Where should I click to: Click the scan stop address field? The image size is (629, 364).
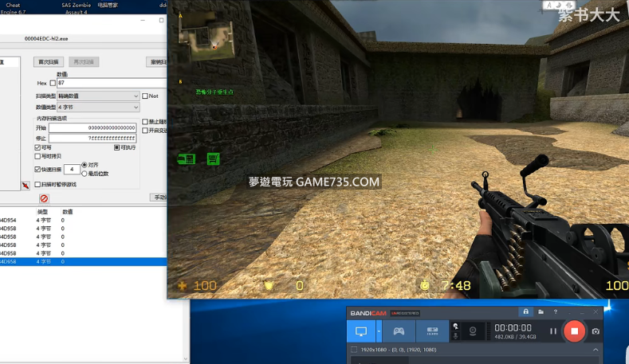tap(92, 139)
